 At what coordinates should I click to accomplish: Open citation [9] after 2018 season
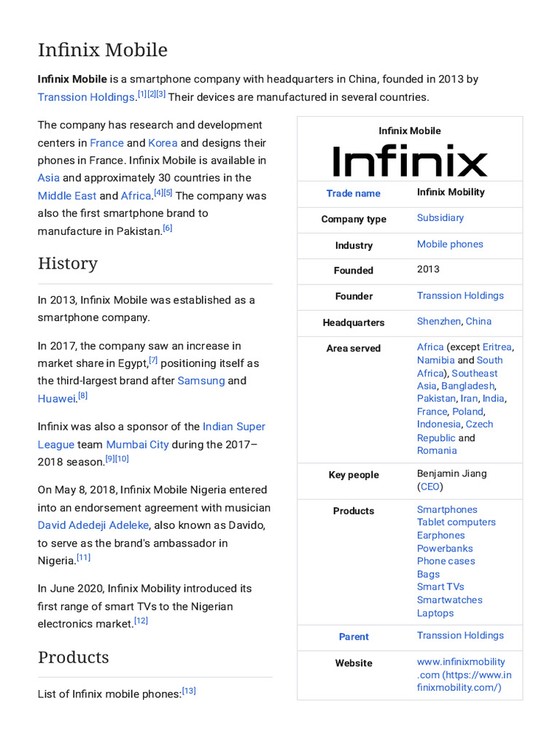point(109,459)
